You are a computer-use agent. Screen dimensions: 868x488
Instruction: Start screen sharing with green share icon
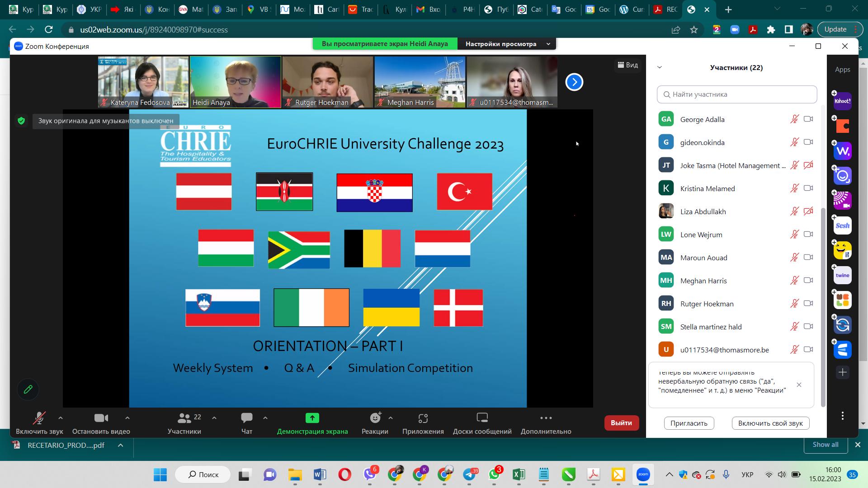[x=312, y=418]
